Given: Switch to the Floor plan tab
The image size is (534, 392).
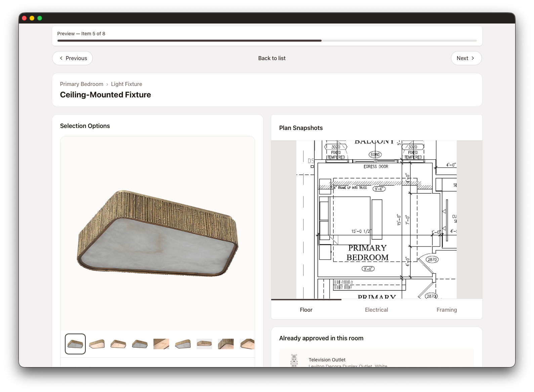Looking at the screenshot, I should coord(306,310).
